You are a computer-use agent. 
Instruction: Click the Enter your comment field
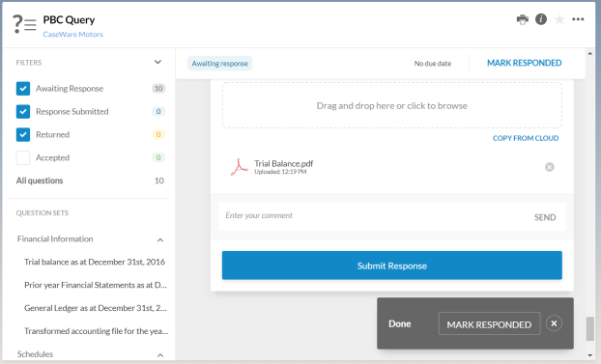(x=374, y=216)
